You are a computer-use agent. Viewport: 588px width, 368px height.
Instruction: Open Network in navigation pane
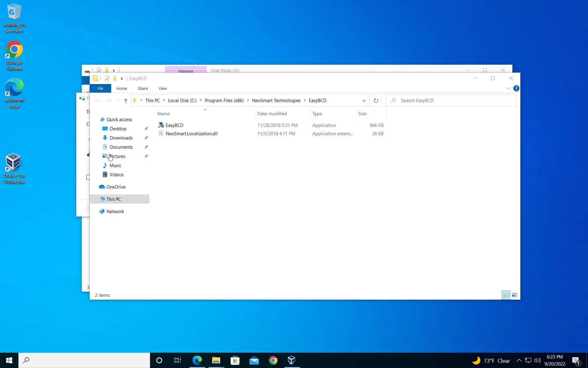click(115, 212)
